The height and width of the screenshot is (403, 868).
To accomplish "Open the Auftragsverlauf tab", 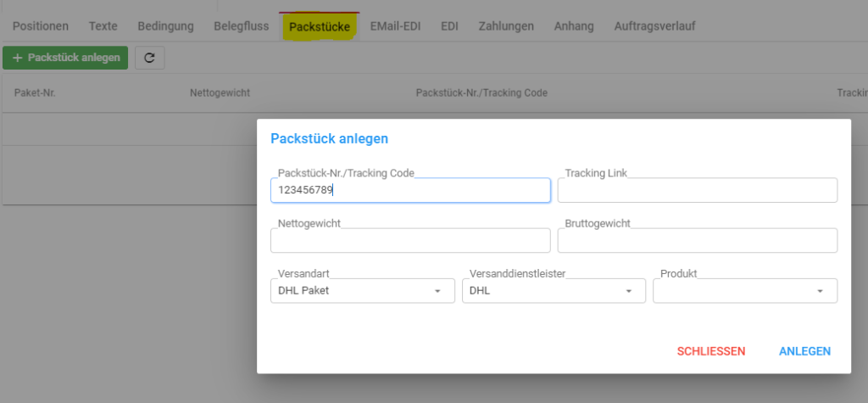I will [654, 26].
